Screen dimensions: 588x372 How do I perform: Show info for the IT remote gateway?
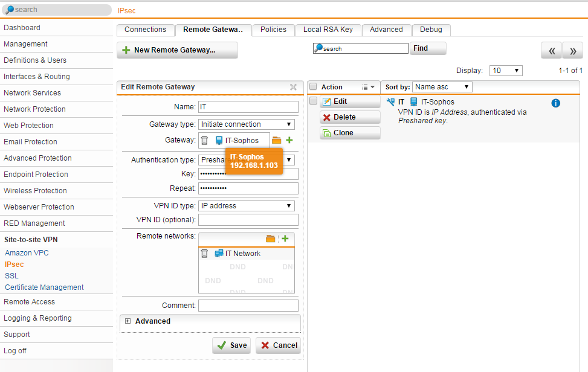click(x=556, y=103)
